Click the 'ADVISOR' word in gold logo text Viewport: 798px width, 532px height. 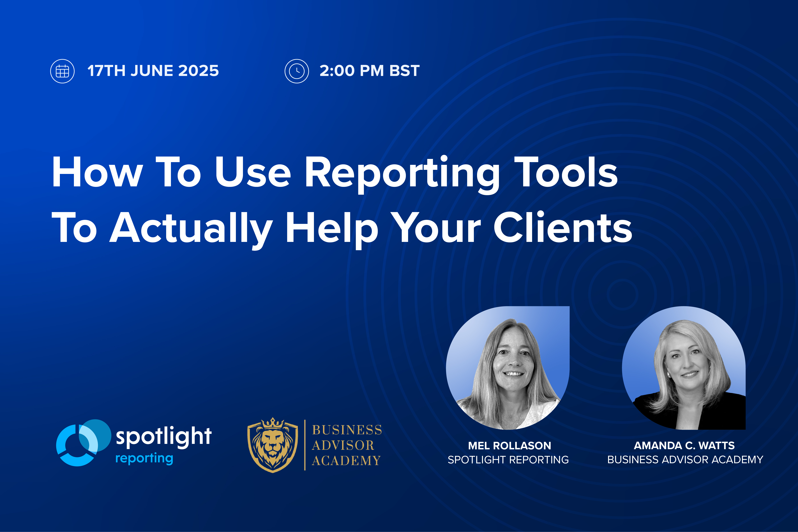coord(343,445)
